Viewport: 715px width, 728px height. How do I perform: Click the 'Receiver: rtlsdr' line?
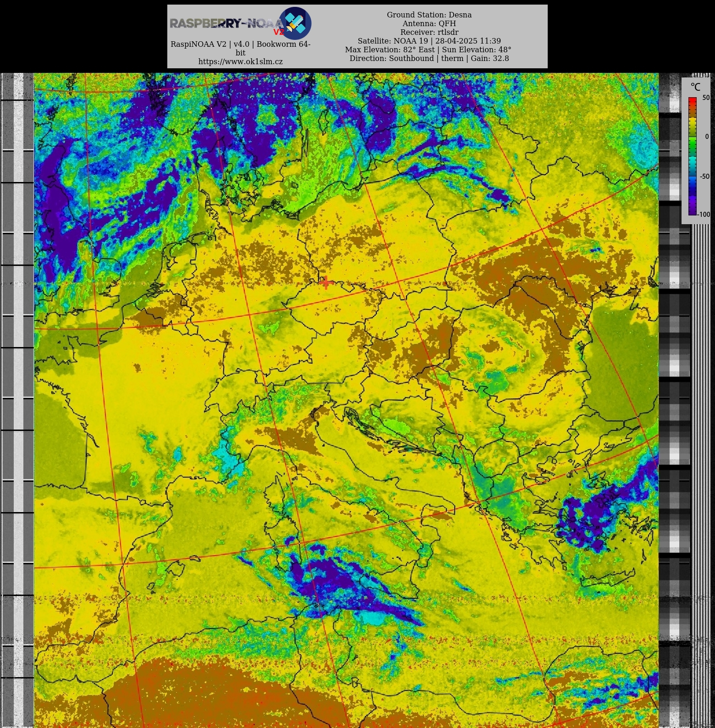(x=429, y=32)
